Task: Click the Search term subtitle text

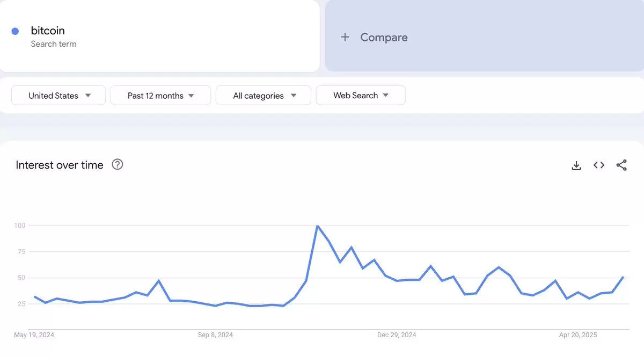Action: pos(54,44)
